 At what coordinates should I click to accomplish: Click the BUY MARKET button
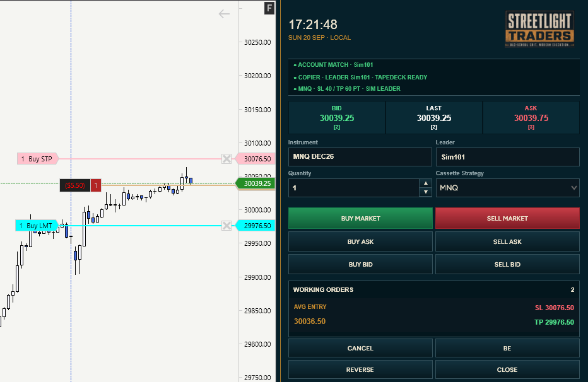click(360, 218)
